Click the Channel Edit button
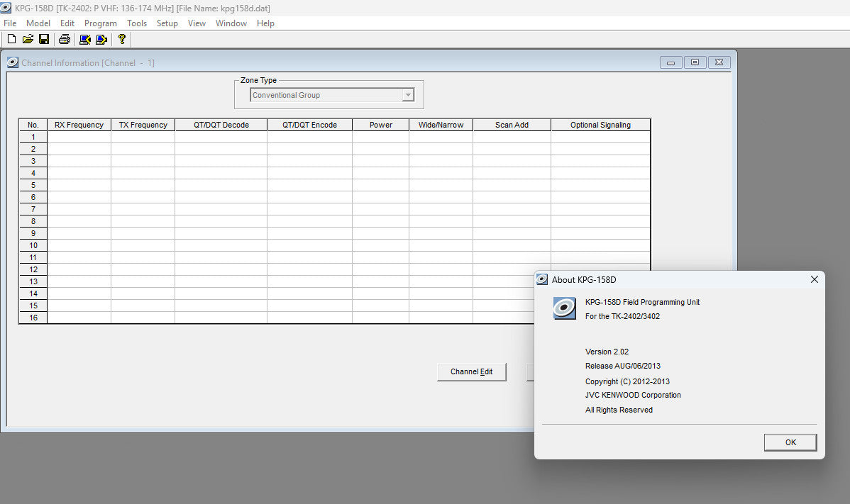 click(x=472, y=372)
